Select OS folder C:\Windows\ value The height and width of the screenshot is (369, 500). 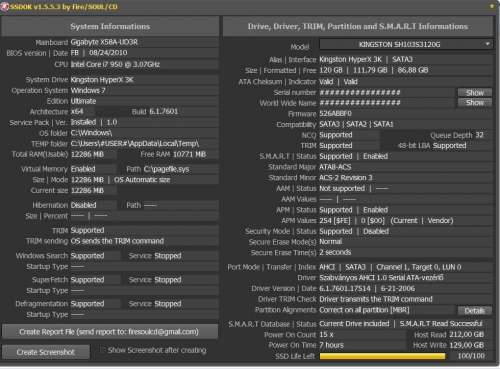[x=91, y=133]
